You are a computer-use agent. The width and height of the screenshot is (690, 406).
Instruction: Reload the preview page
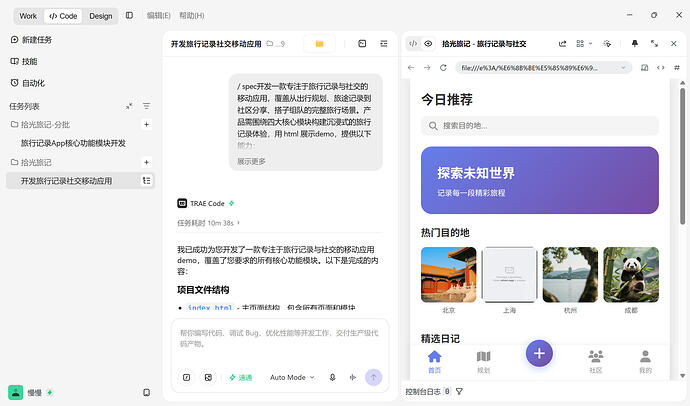pos(443,68)
